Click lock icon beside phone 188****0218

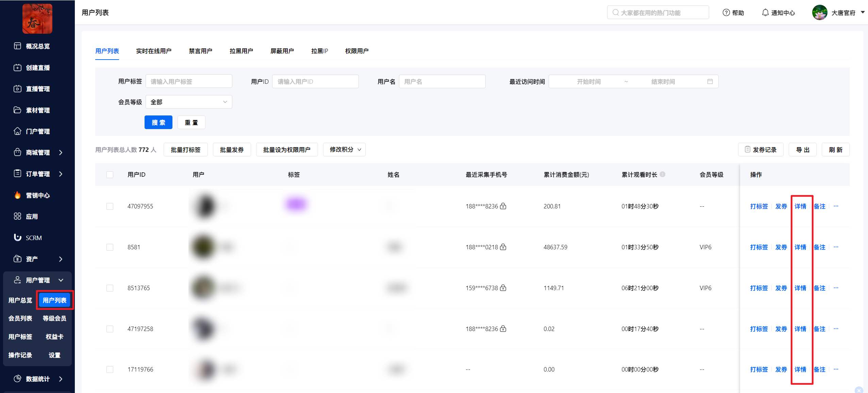503,247
